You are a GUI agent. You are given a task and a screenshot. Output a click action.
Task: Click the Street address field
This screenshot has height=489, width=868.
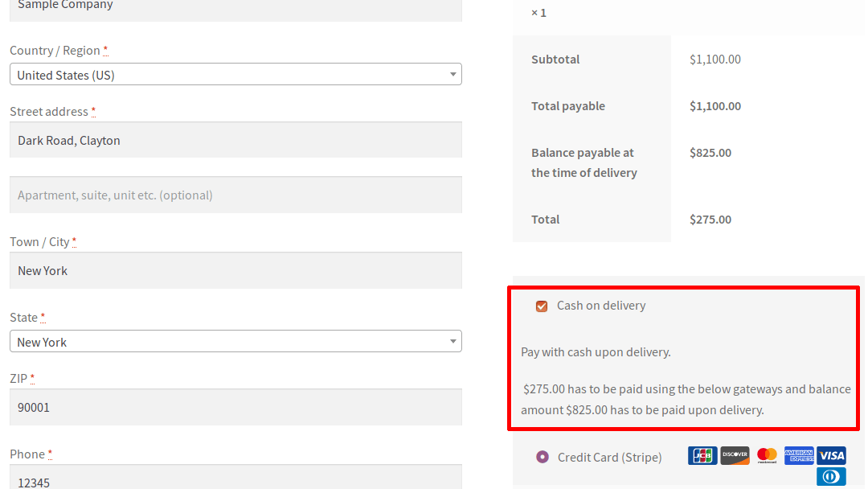[x=235, y=140]
